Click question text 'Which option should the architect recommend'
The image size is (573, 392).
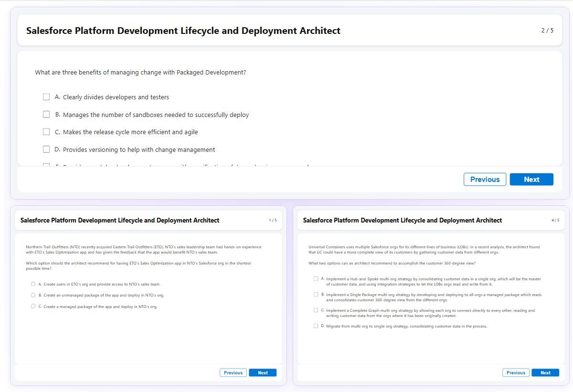coord(138,266)
